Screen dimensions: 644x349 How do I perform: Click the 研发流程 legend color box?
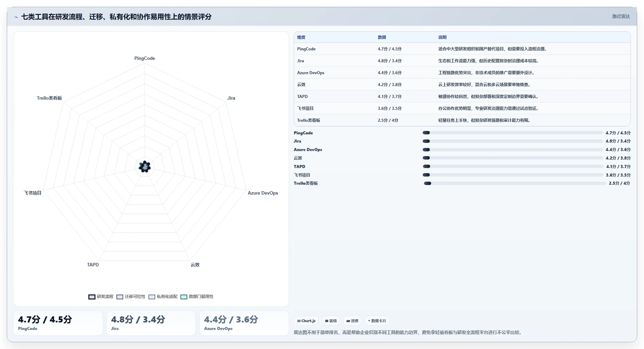click(x=92, y=297)
